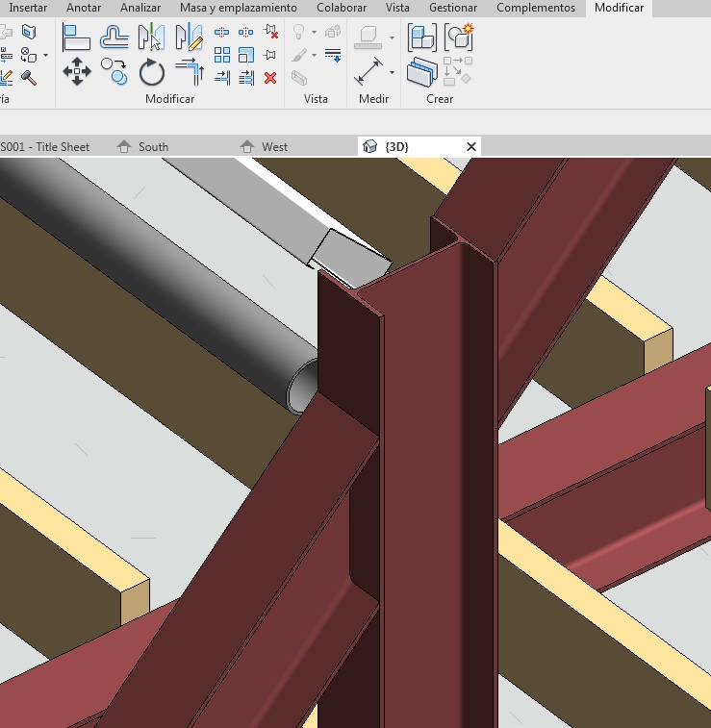The image size is (711, 728).
Task: Click the Offset tool icon
Action: [x=114, y=38]
